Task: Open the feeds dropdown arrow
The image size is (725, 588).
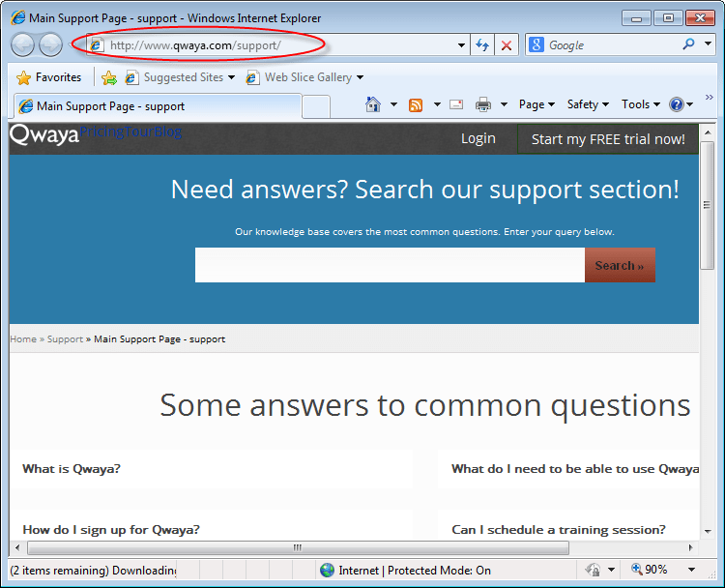Action: [437, 104]
